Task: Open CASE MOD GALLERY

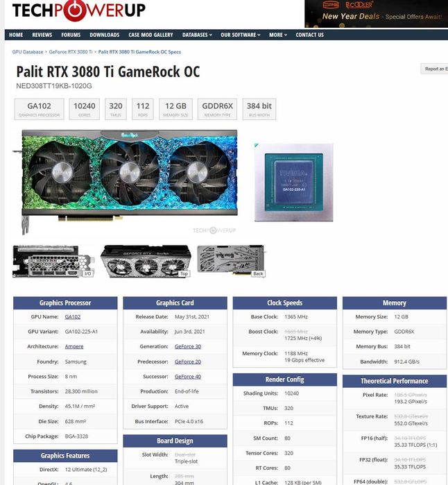Action: 151,35
